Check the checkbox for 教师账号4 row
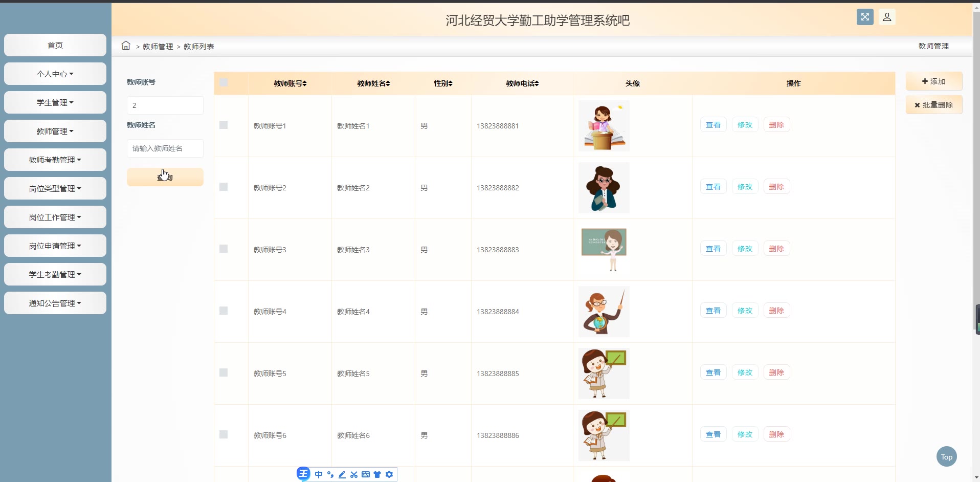 pos(224,311)
